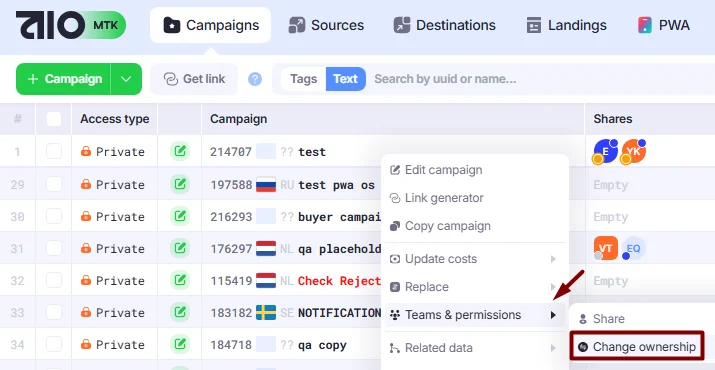Select checkbox for campaign 197588

click(54, 184)
